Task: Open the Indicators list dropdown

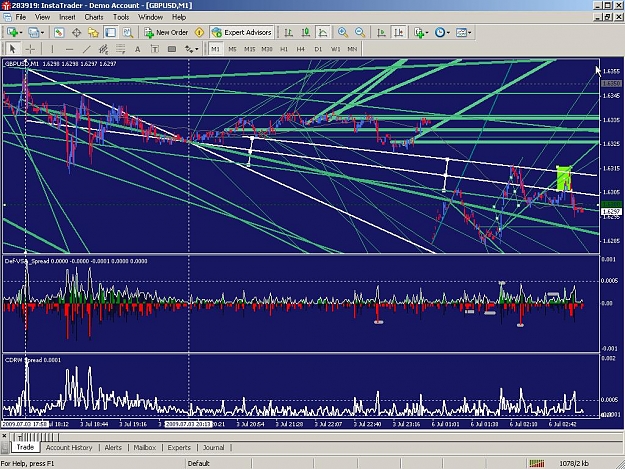Action: tap(421, 33)
